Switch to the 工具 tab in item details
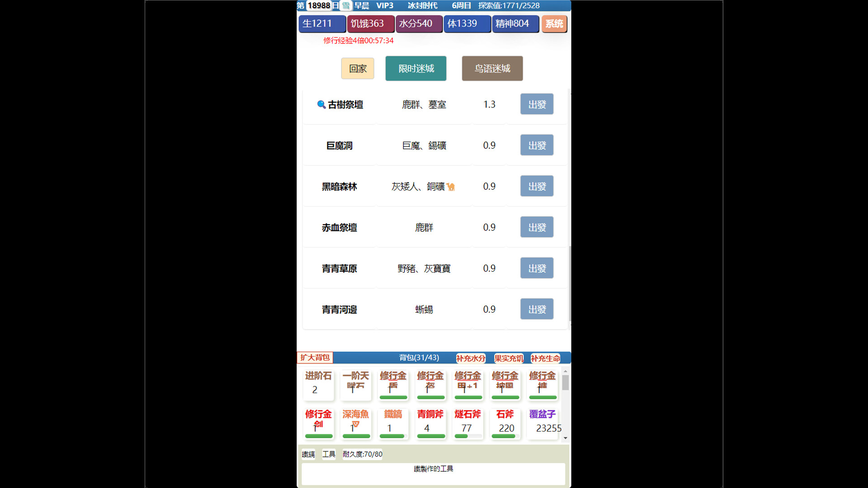 point(329,455)
